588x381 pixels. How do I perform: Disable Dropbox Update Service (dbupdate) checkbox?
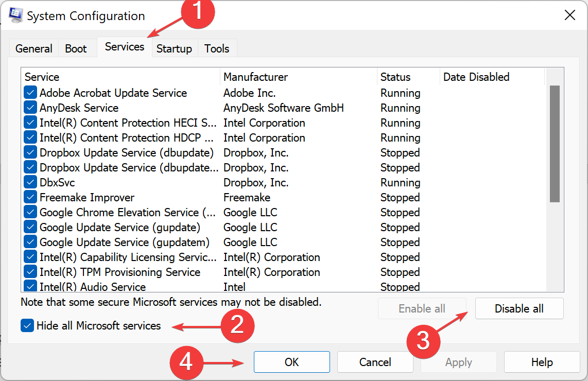point(30,152)
